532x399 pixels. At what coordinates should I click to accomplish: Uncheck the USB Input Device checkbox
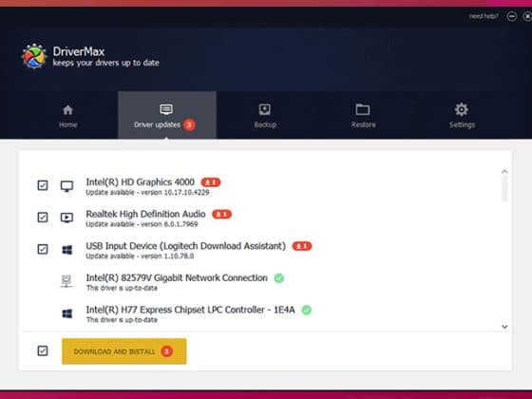[43, 249]
